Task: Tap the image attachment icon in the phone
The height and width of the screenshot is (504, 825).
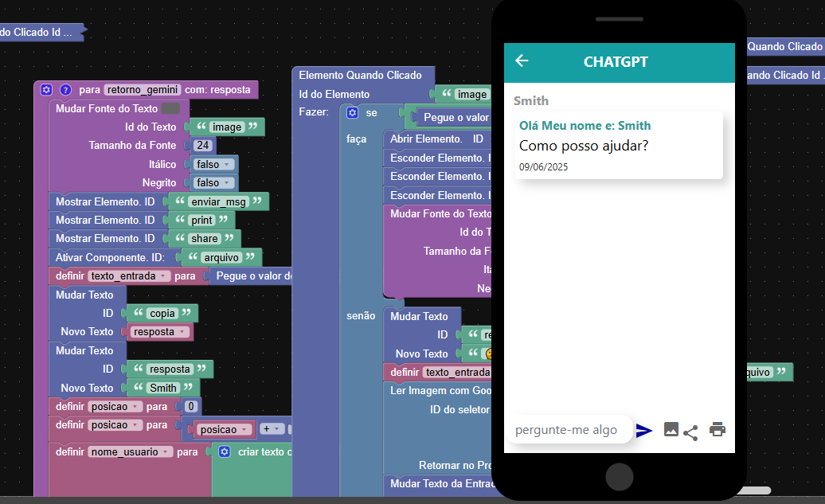Action: (671, 429)
